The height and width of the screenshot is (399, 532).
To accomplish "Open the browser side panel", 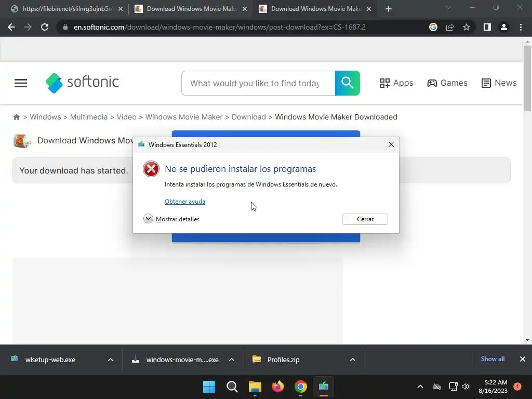I will (487, 27).
